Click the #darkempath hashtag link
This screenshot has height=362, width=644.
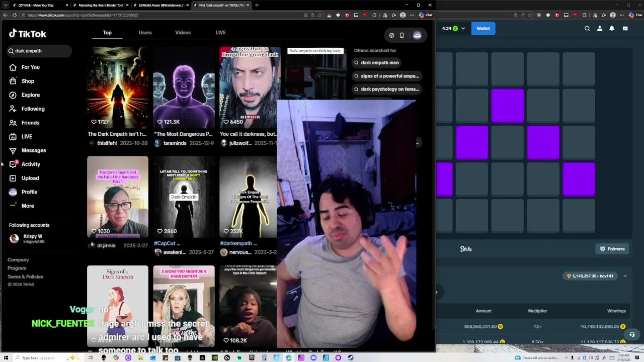(235, 243)
